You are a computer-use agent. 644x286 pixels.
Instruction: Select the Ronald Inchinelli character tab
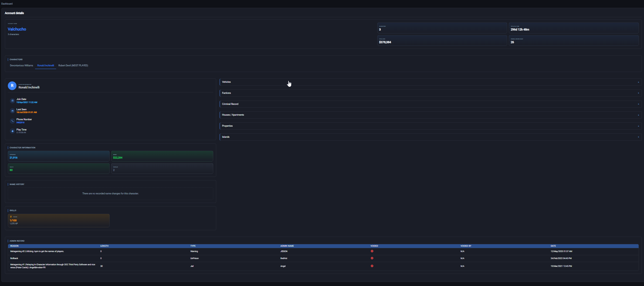click(46, 66)
